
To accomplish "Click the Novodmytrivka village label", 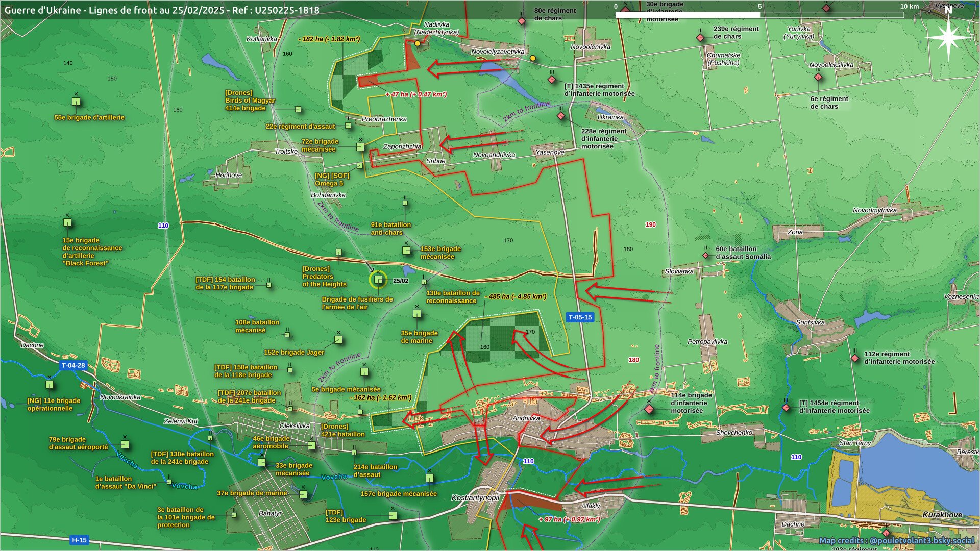I will [x=875, y=210].
